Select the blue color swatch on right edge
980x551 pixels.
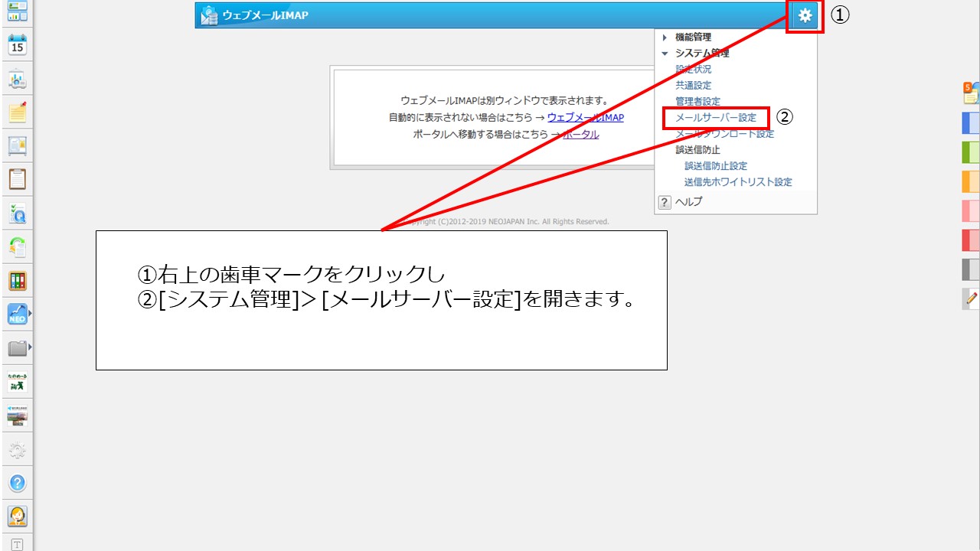coord(970,122)
